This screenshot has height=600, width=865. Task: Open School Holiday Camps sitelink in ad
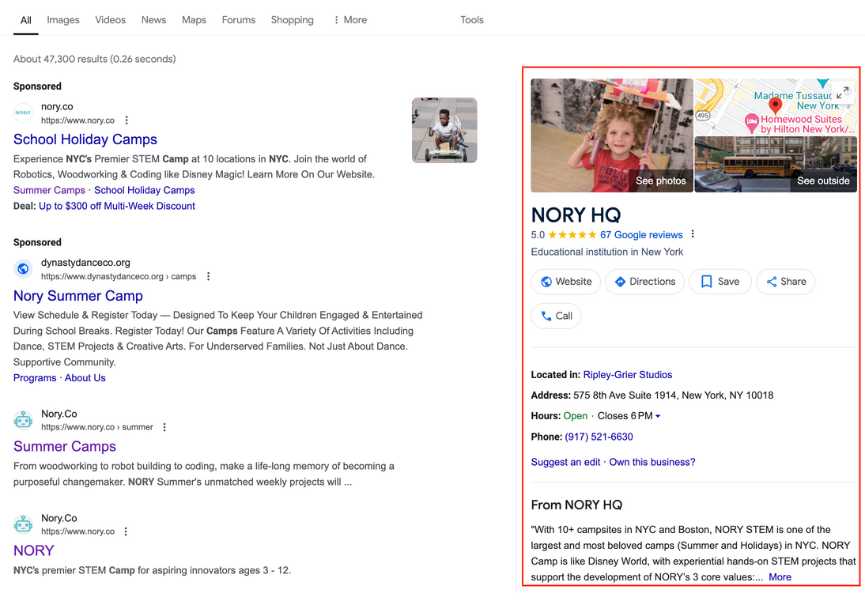pyautogui.click(x=145, y=190)
